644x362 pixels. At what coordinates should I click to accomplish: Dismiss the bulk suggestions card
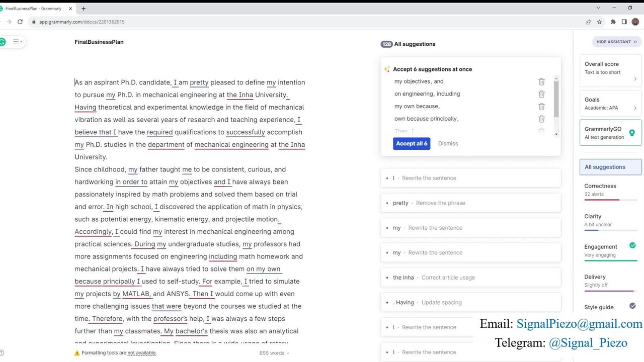[448, 144]
